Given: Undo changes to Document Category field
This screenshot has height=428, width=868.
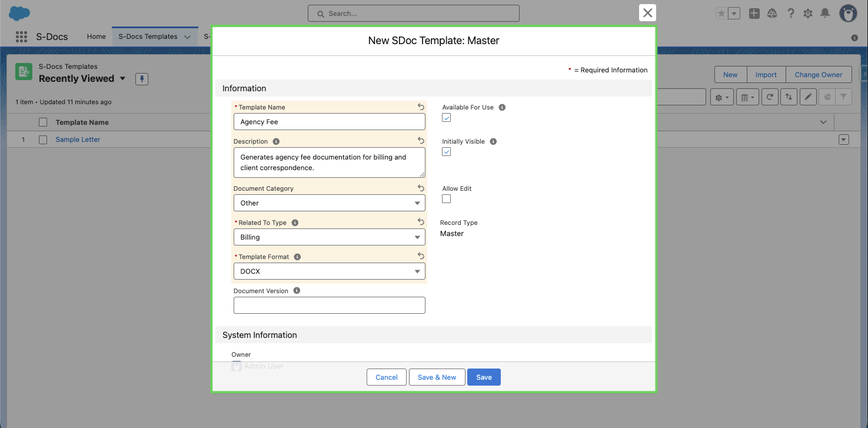Looking at the screenshot, I should (x=421, y=188).
